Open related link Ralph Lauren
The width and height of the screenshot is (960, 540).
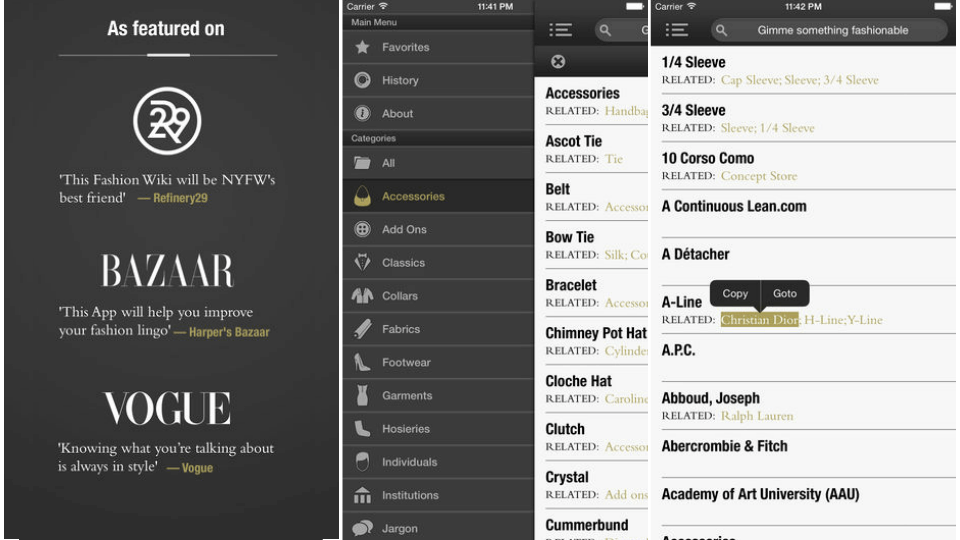tap(757, 416)
